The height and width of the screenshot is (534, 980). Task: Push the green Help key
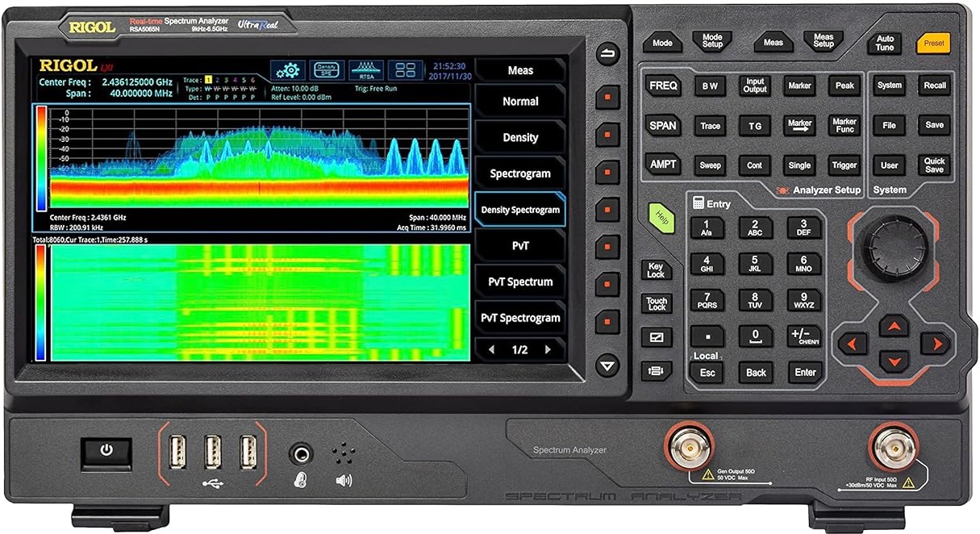click(661, 218)
